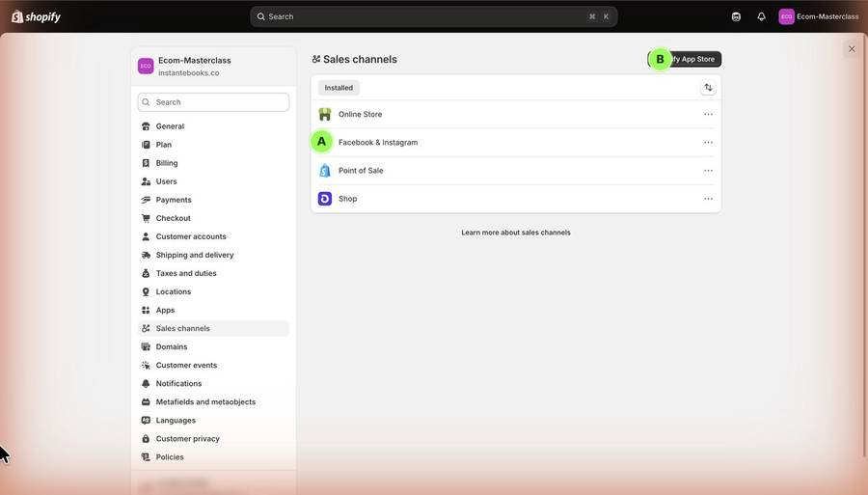The width and height of the screenshot is (868, 495).
Task: Click the Shipping truck icon
Action: point(146,255)
